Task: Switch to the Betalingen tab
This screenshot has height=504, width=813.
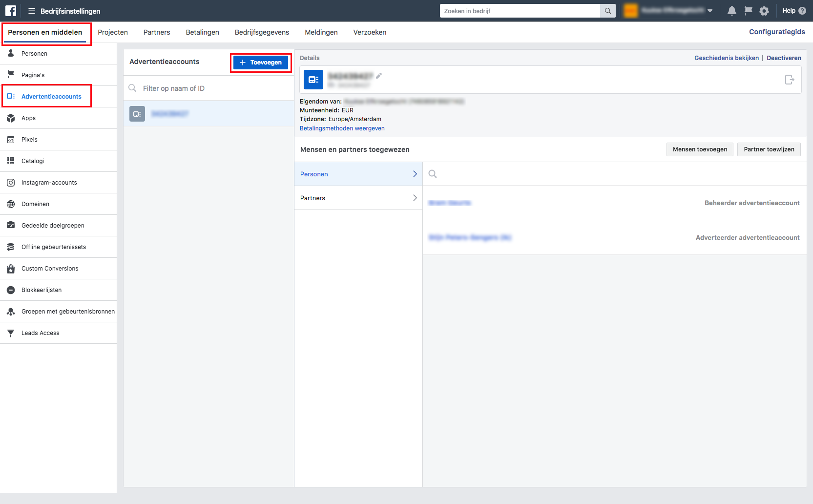Action: (x=203, y=32)
